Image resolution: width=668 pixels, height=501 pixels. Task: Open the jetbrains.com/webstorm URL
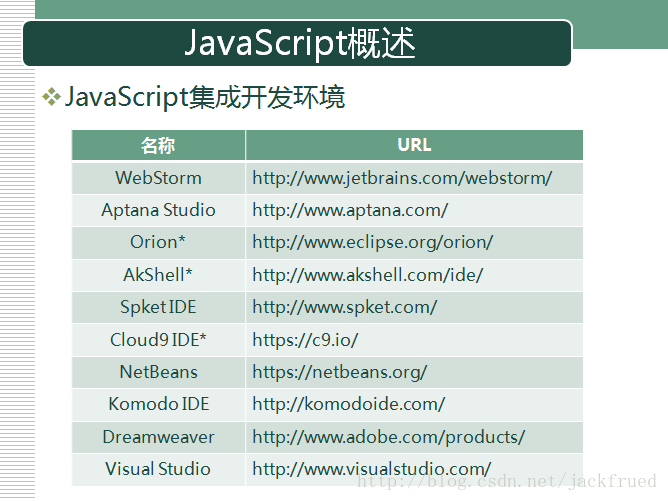[402, 178]
